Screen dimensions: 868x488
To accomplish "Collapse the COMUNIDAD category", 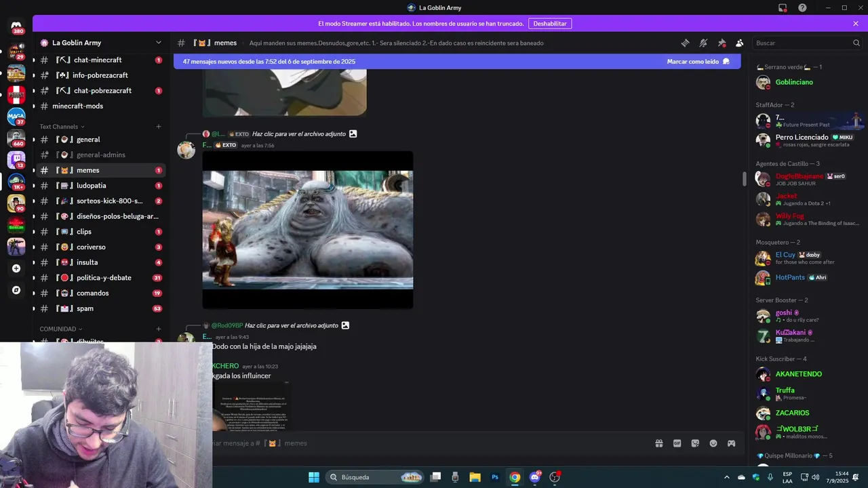I will tap(61, 329).
